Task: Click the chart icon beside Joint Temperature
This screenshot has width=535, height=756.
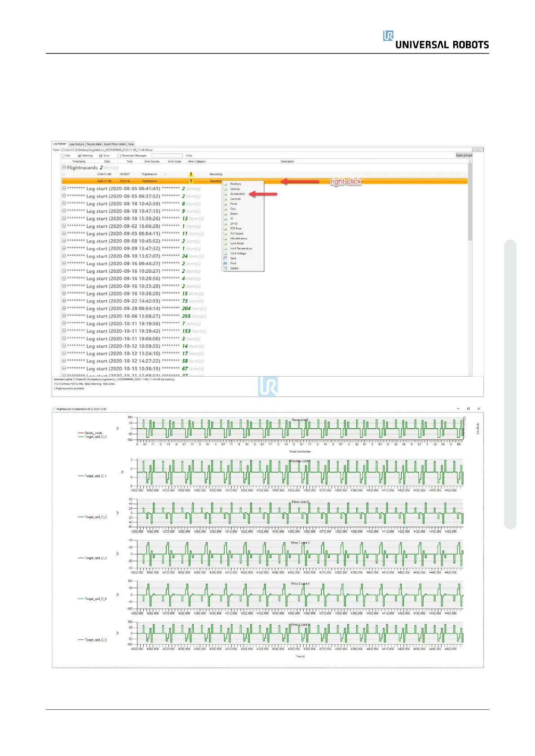Action: (x=225, y=249)
